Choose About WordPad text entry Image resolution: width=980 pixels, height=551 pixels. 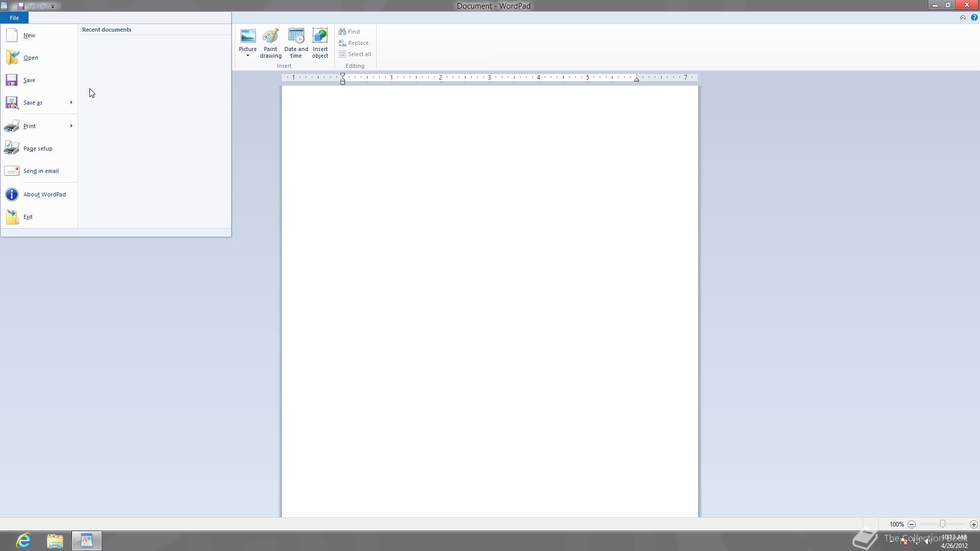[44, 194]
